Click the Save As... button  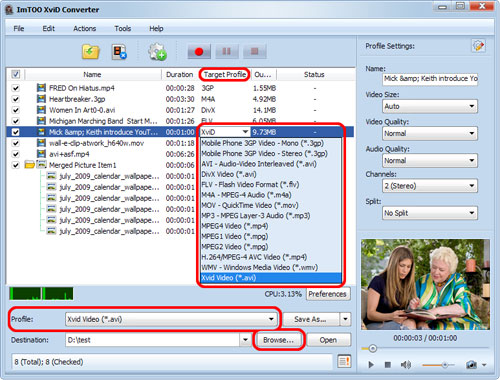[311, 319]
